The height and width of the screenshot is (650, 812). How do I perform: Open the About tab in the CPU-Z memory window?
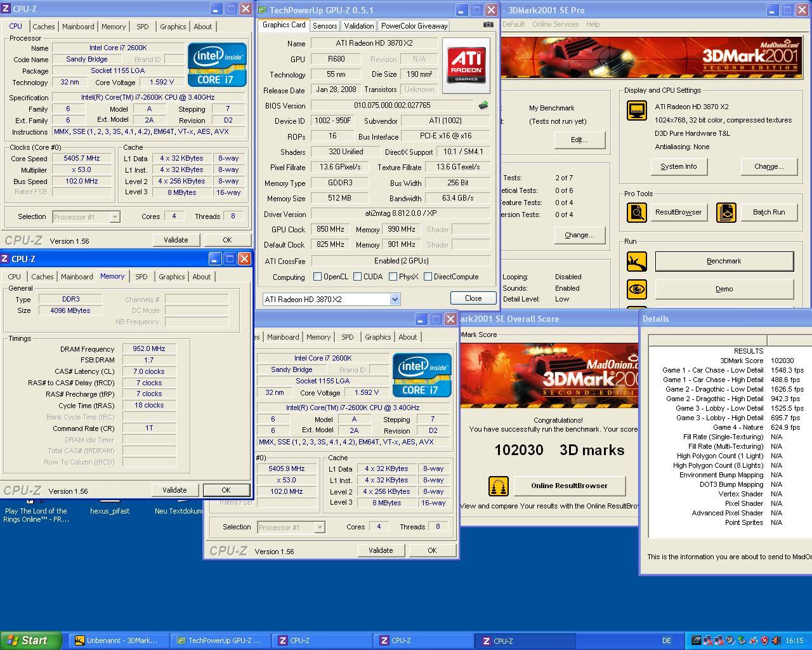click(x=201, y=277)
